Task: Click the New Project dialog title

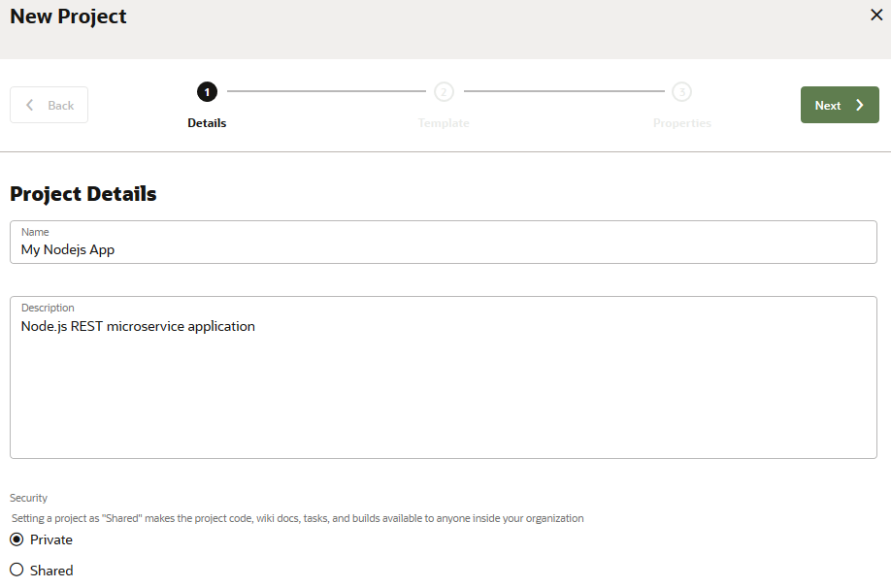Action: [x=68, y=16]
